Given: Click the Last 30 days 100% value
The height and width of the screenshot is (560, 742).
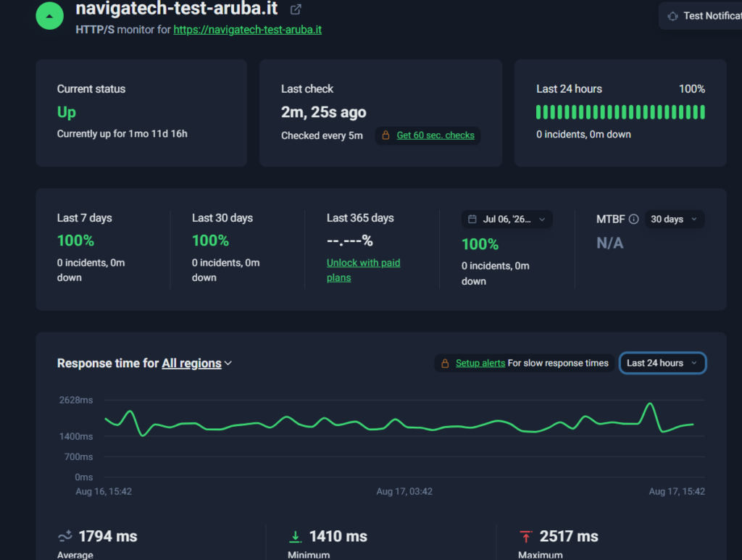Looking at the screenshot, I should pyautogui.click(x=211, y=241).
